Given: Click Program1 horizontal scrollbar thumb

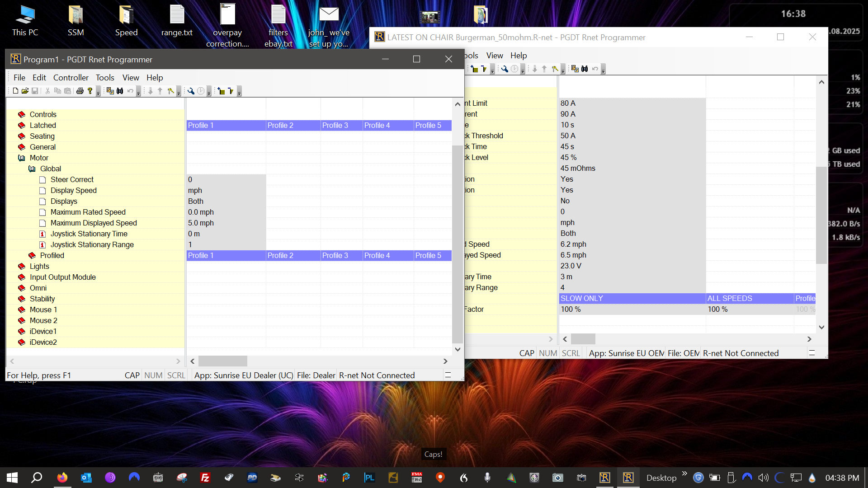Looking at the screenshot, I should coord(222,361).
